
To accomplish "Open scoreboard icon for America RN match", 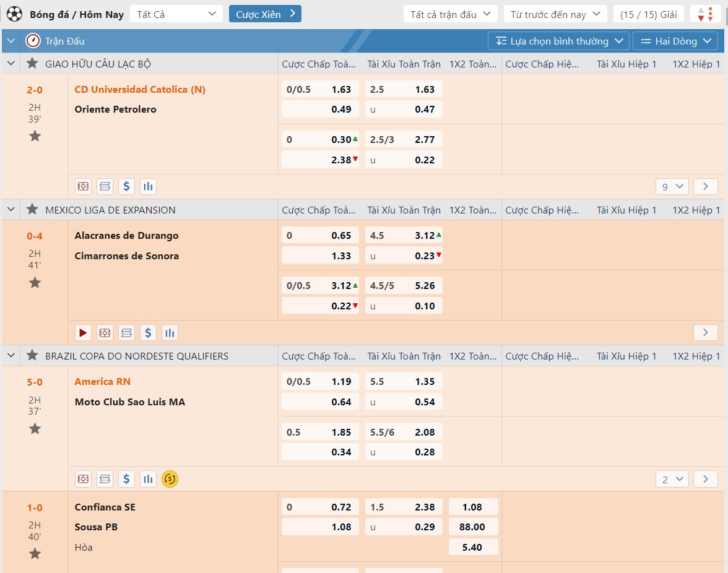I will [x=105, y=479].
